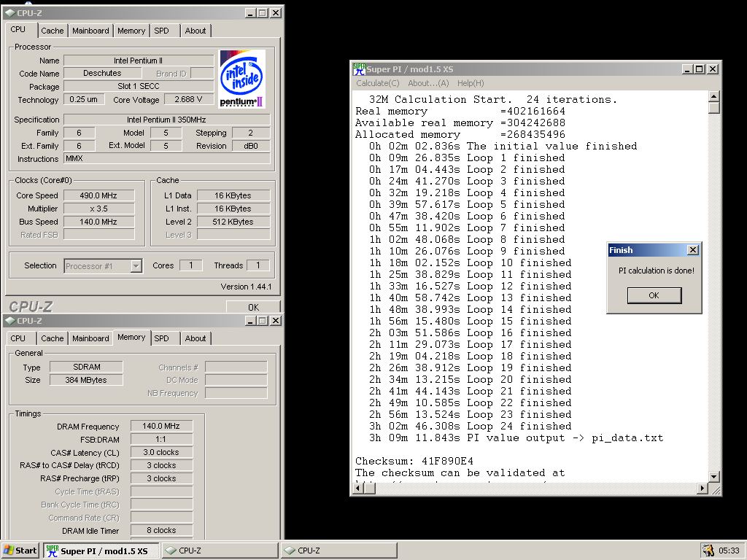Click Core Speed value 490.0 MHz
This screenshot has height=560, width=747.
pyautogui.click(x=98, y=195)
